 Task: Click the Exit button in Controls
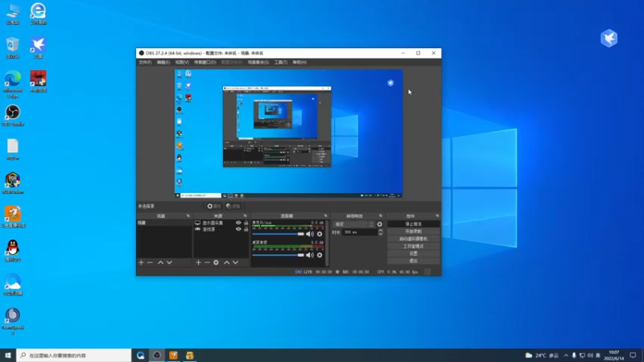coord(413,261)
